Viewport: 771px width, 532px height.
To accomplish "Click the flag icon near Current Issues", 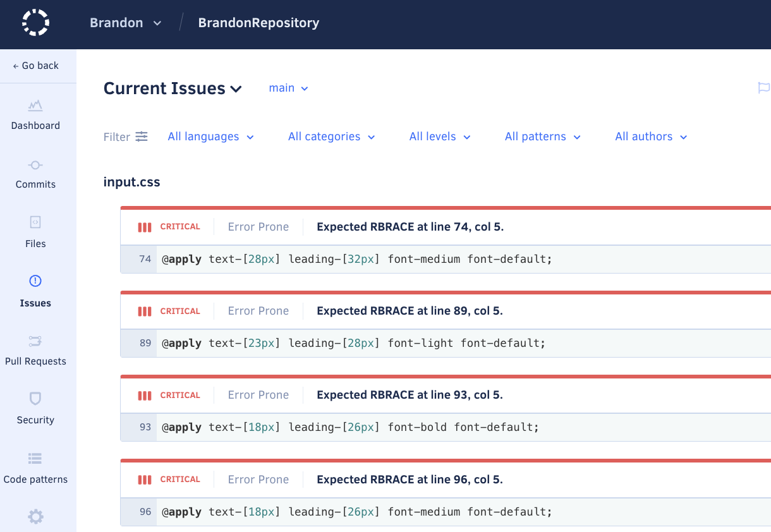I will pyautogui.click(x=763, y=88).
